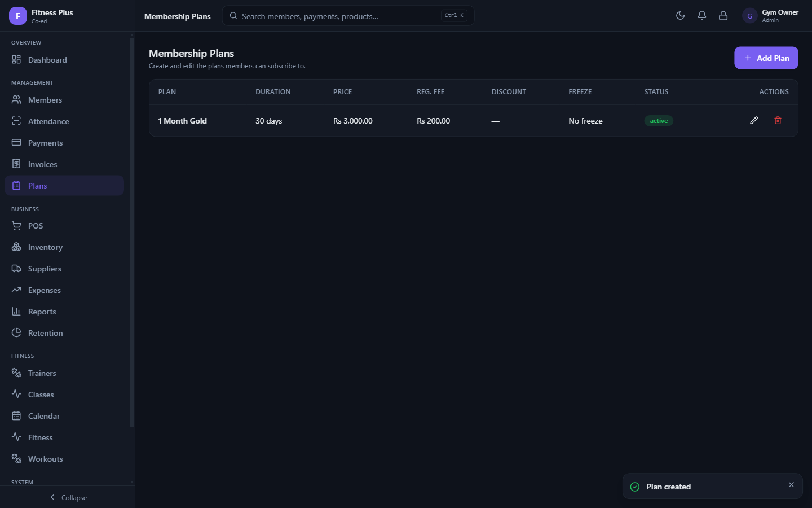
Task: Click the Workouts dumbbell icon
Action: [x=16, y=459]
